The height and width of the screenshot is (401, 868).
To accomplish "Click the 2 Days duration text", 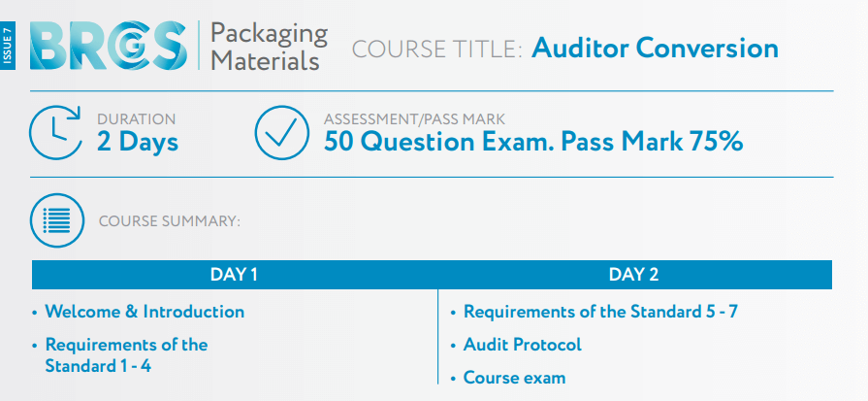I will coord(138,142).
